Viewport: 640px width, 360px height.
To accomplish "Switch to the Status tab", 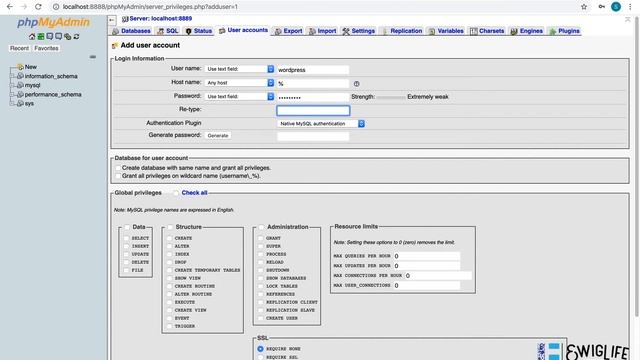I will [x=198, y=31].
